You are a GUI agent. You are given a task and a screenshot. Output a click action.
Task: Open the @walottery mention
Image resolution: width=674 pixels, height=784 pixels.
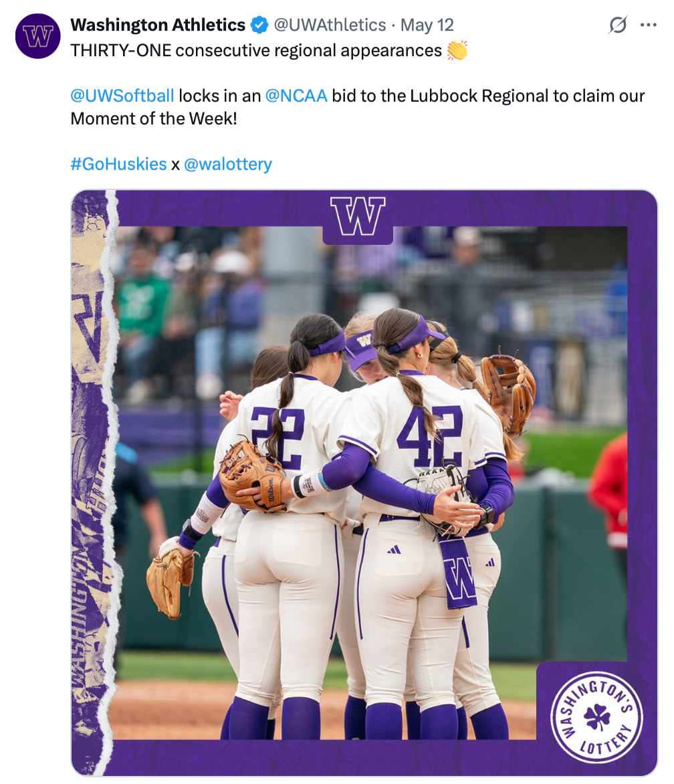(x=228, y=164)
